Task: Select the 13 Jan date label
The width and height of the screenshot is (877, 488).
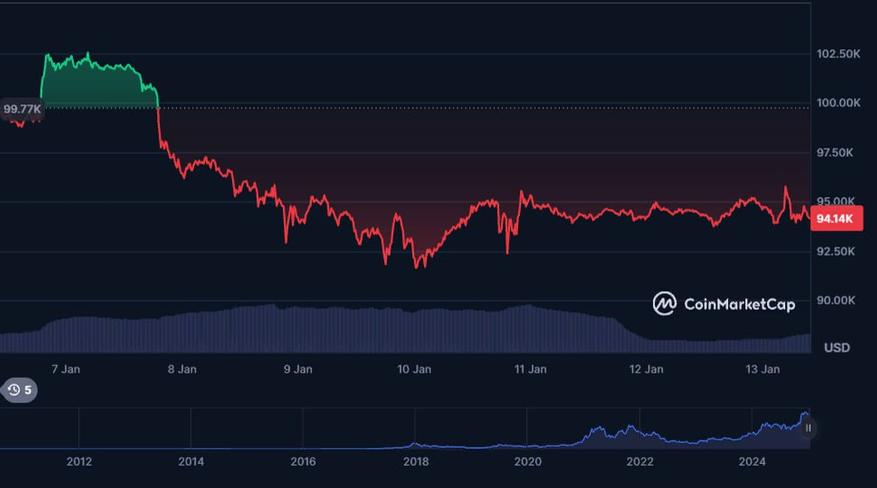Action: coord(762,369)
